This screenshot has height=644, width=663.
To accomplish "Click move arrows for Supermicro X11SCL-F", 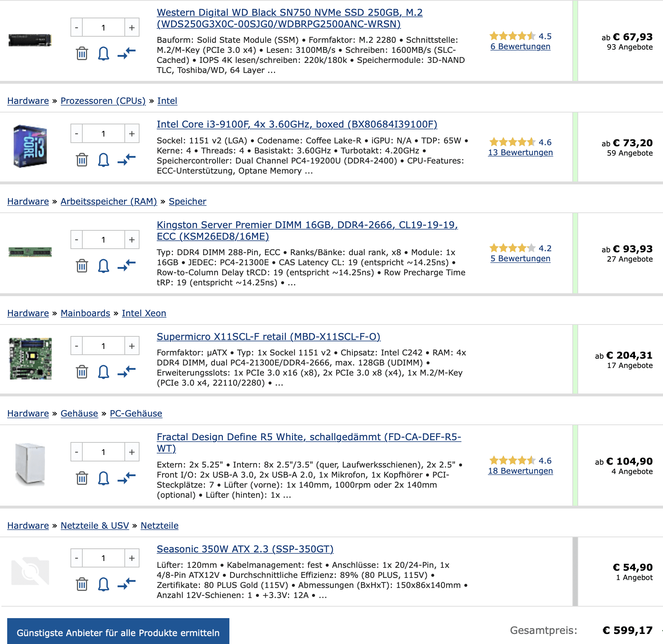I will (127, 372).
